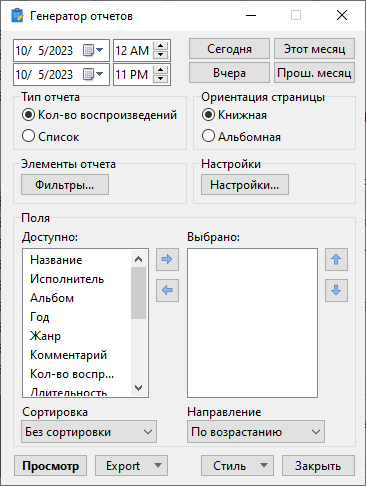366x486 pixels.
Task: Choose Книжная page orientation
Action: [x=234, y=115]
